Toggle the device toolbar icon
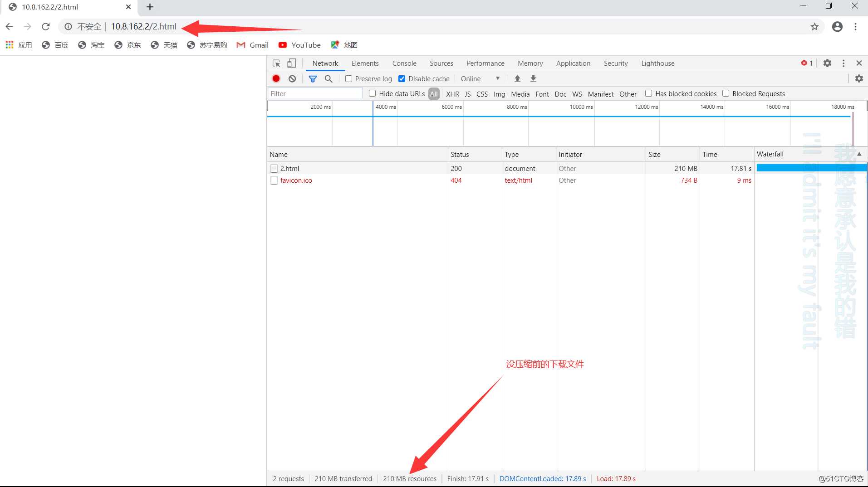This screenshot has width=868, height=487. (292, 63)
